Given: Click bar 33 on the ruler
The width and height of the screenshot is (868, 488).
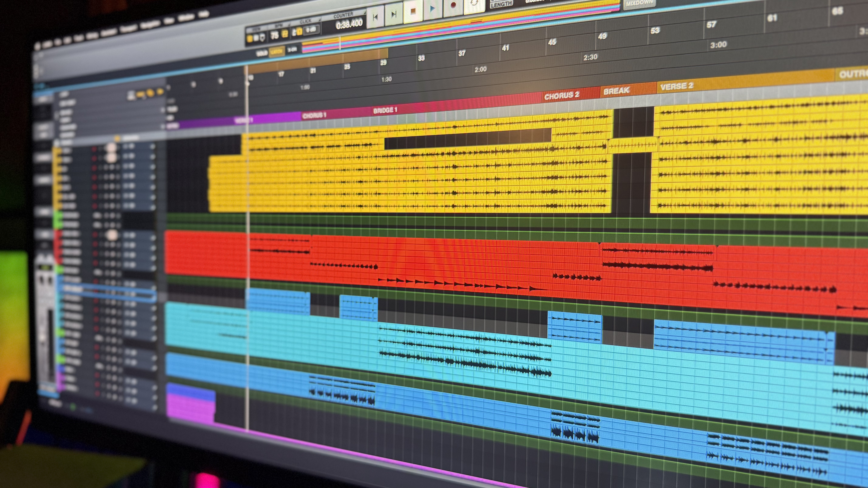Looking at the screenshot, I should [421, 58].
